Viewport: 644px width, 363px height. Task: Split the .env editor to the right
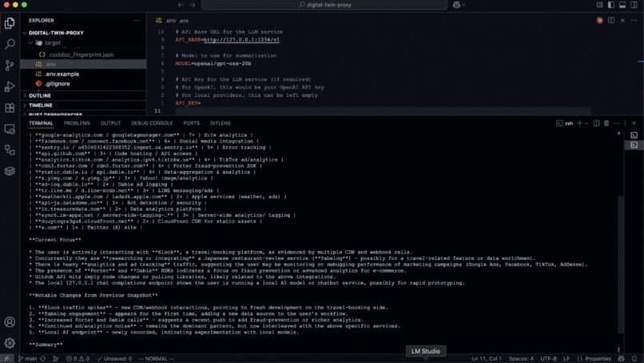tap(611, 20)
